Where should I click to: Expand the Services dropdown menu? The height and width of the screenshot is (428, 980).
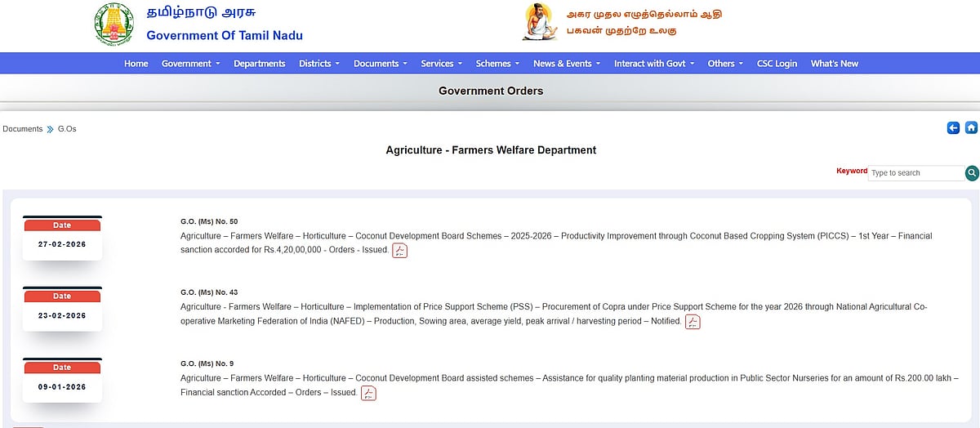point(441,64)
